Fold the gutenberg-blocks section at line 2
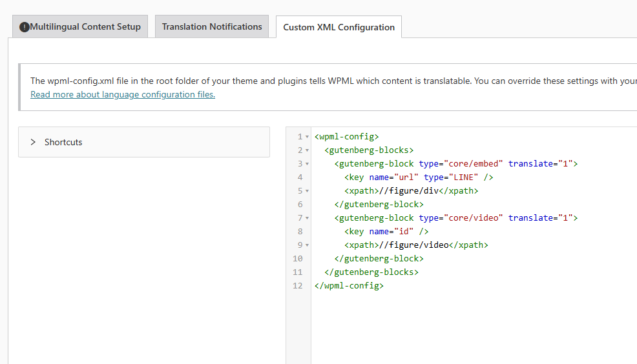 click(307, 150)
